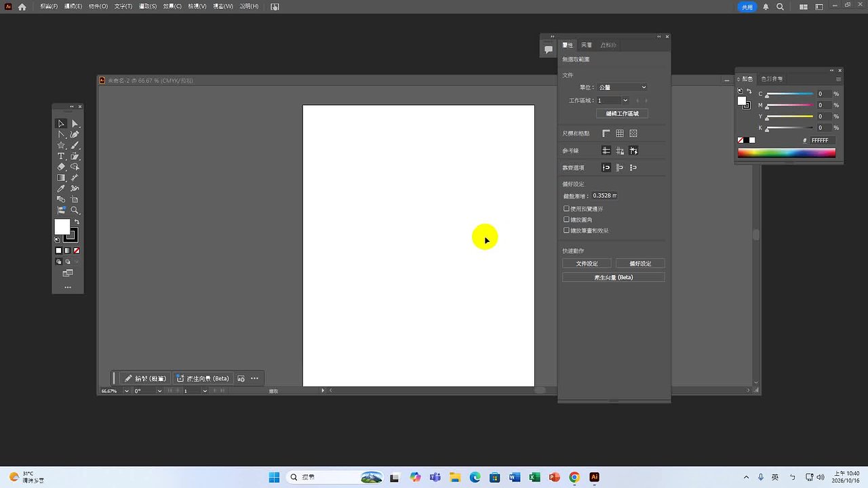
Task: Click the 編輯工作區域 button
Action: coord(622,114)
